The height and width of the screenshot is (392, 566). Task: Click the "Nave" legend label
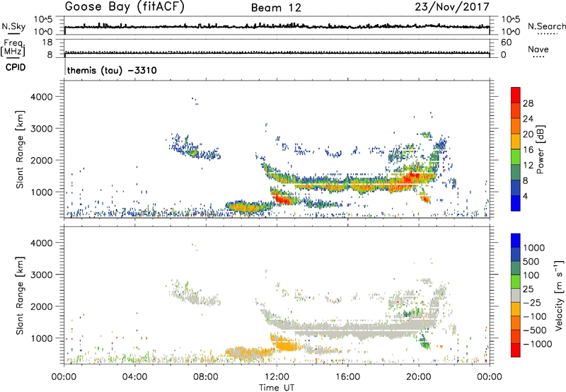[538, 49]
